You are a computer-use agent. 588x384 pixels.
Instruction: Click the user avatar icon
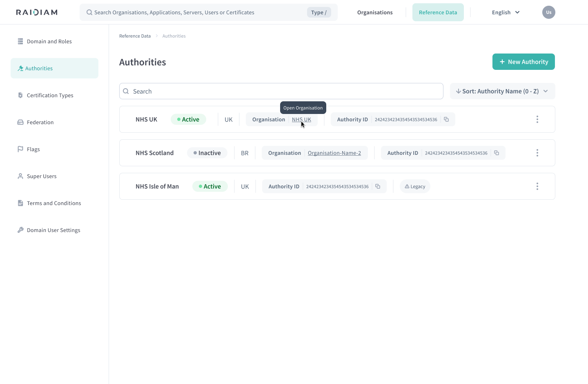[548, 12]
